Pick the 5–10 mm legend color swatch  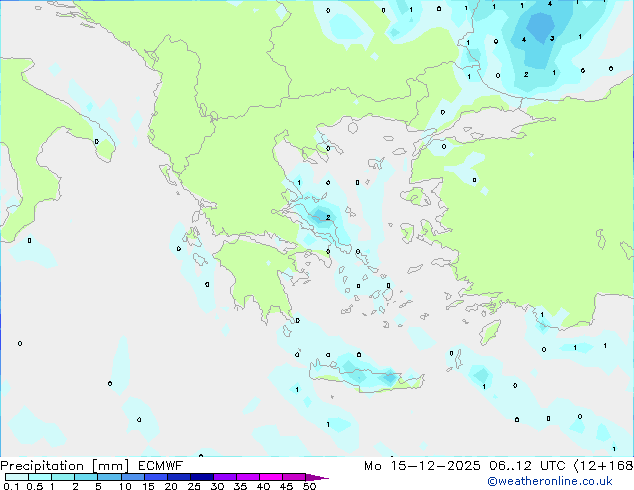(x=109, y=477)
